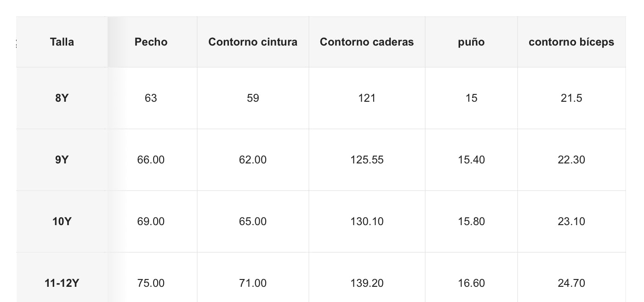This screenshot has width=644, height=302.
Task: Click the 11-12Y waist value 71.00
Action: [x=253, y=283]
